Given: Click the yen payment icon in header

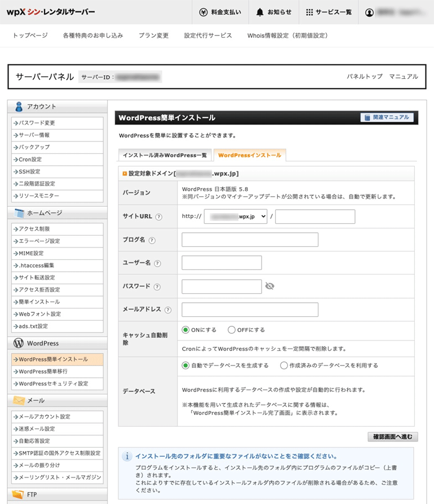Looking at the screenshot, I should [x=203, y=12].
